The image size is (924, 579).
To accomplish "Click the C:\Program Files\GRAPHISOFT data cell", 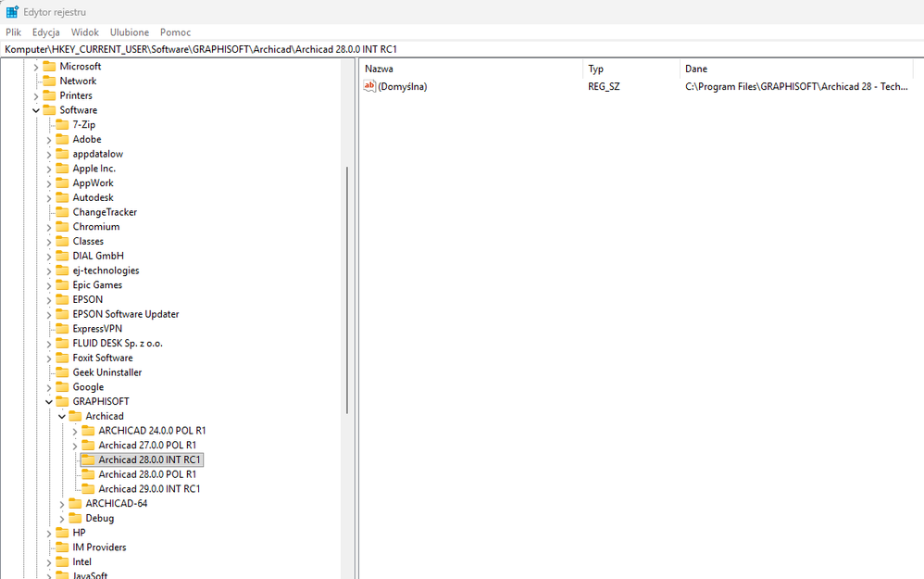I will pyautogui.click(x=796, y=87).
